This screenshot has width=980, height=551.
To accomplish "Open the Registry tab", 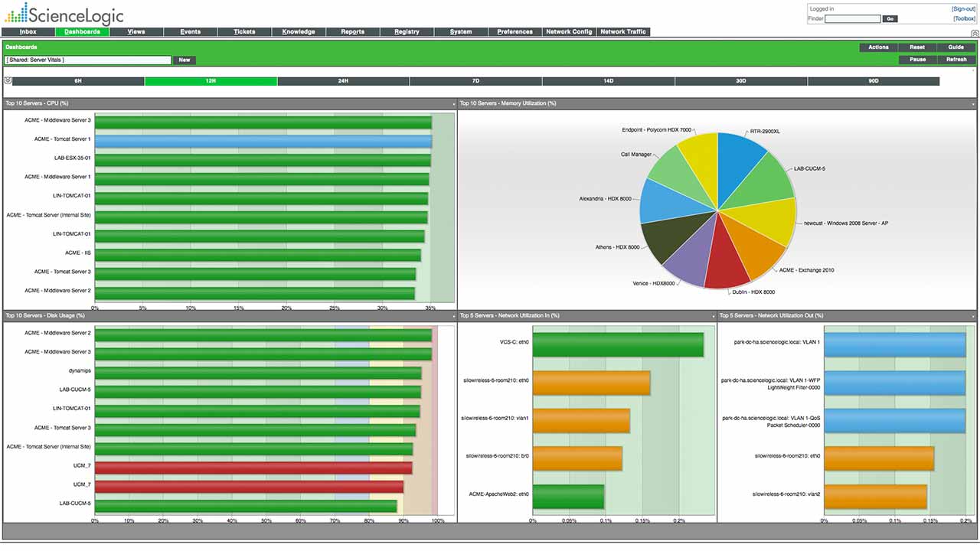I will [x=407, y=32].
